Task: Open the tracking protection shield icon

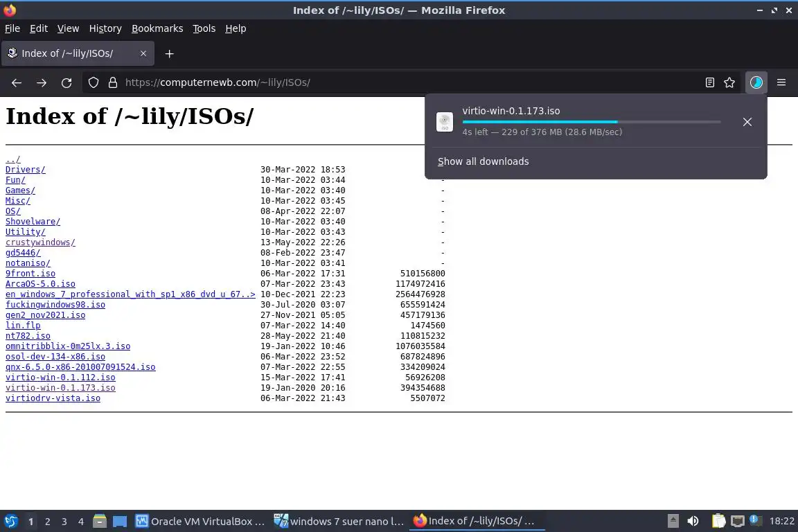Action: [93, 82]
